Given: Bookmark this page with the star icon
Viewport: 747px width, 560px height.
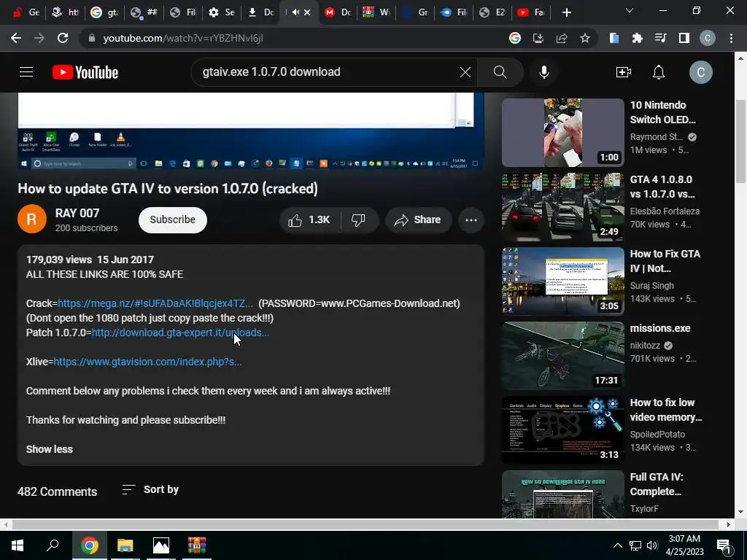Looking at the screenshot, I should (584, 38).
